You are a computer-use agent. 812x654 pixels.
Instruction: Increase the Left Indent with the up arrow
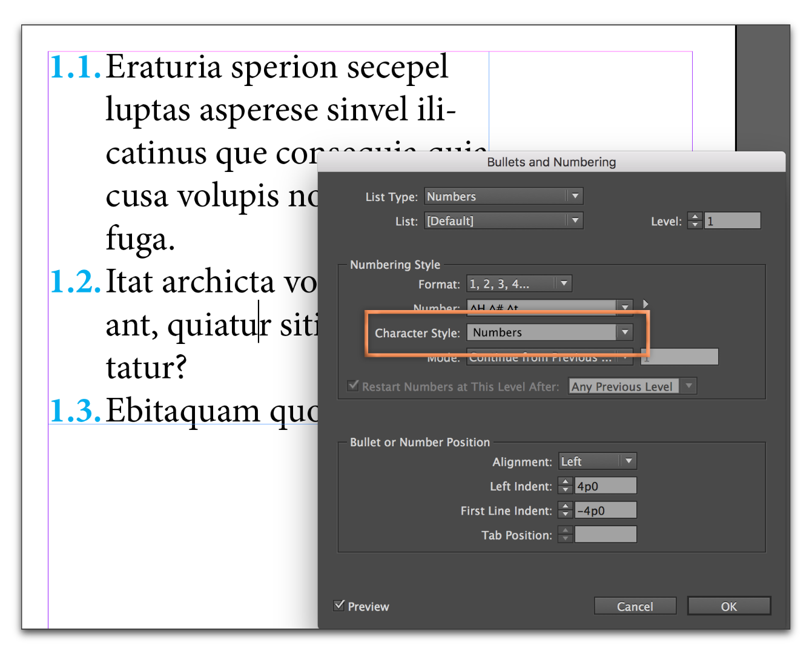click(565, 481)
